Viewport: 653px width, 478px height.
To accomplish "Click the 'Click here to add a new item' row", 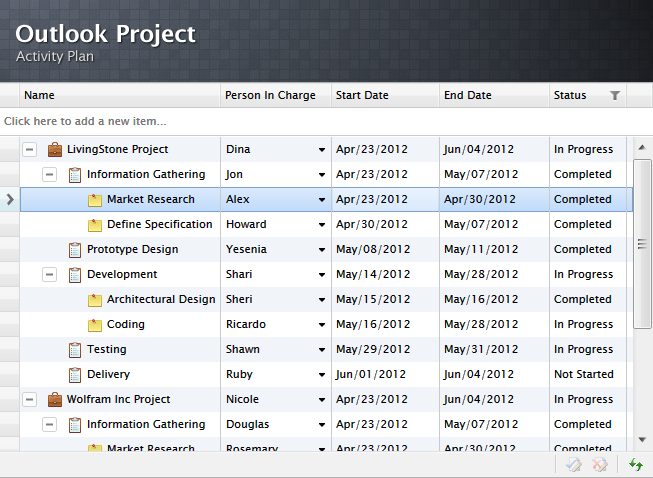I will pos(300,121).
